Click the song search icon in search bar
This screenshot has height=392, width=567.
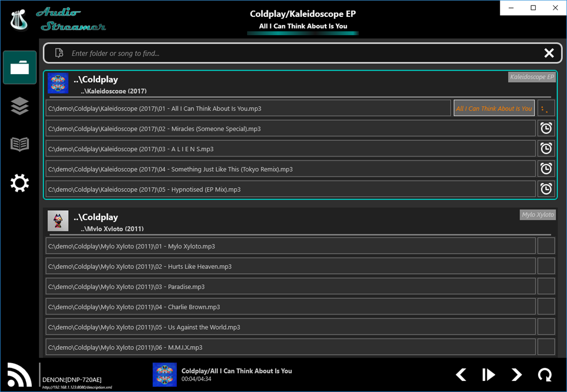(x=58, y=52)
